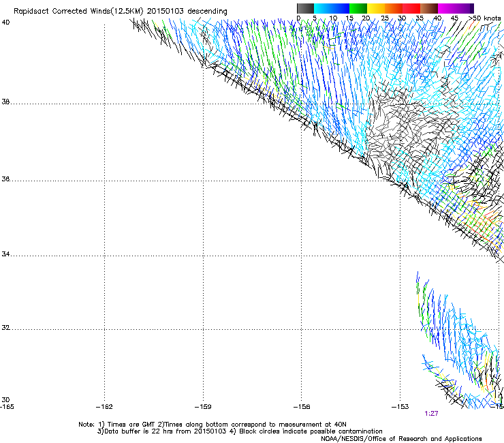
Task: Click the legend tick label '45'
Action: click(454, 18)
